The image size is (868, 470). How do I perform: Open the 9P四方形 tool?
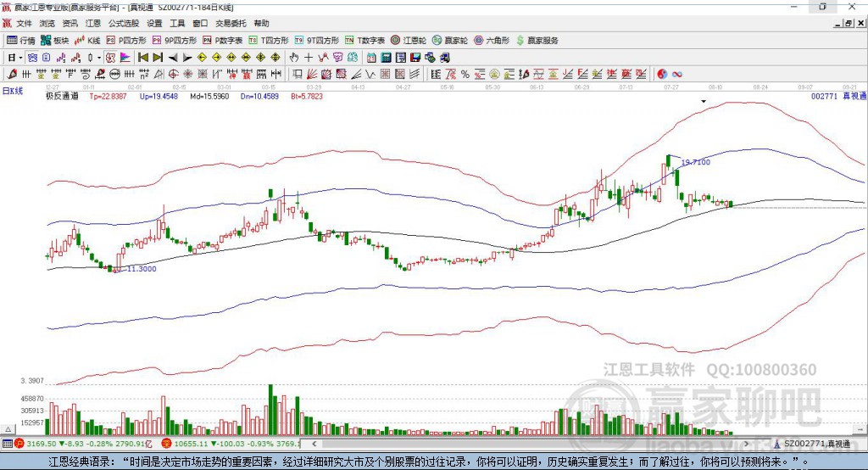[175, 41]
